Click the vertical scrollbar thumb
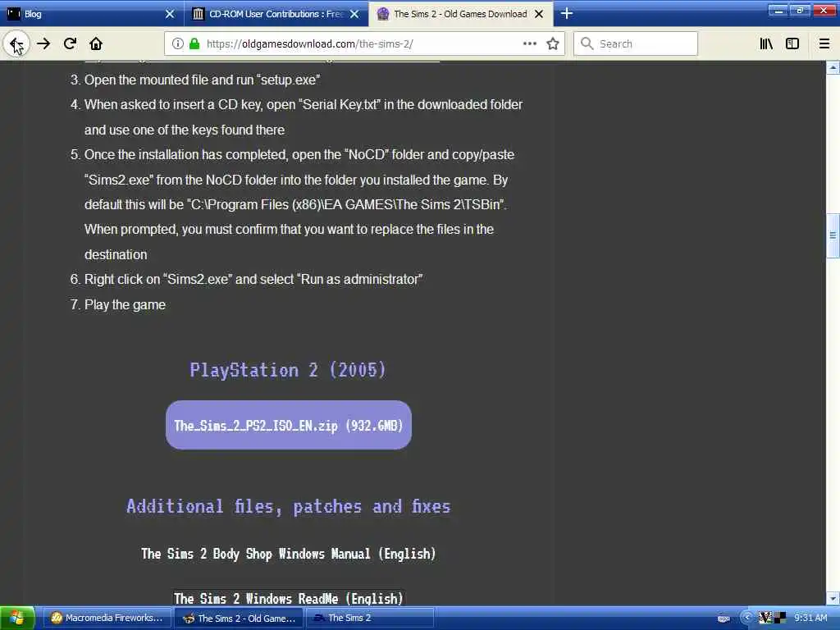Screen dimensions: 840x630 833,235
